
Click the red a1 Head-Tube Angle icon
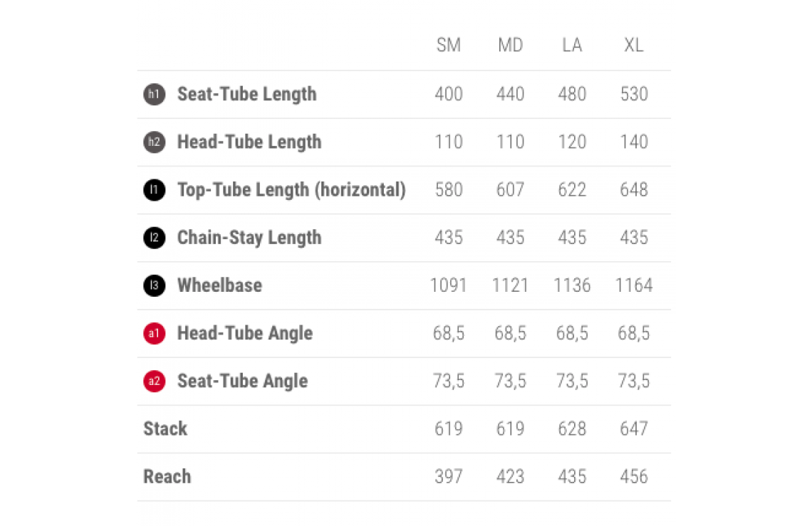point(154,333)
